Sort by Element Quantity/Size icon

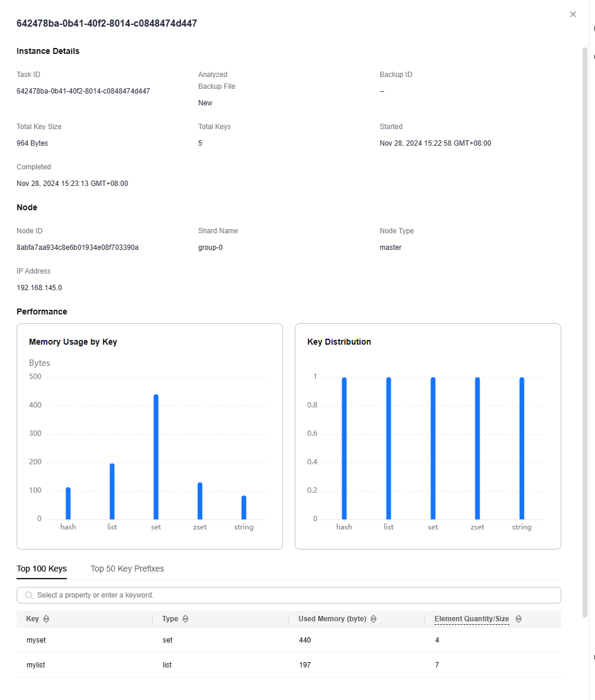click(x=519, y=619)
